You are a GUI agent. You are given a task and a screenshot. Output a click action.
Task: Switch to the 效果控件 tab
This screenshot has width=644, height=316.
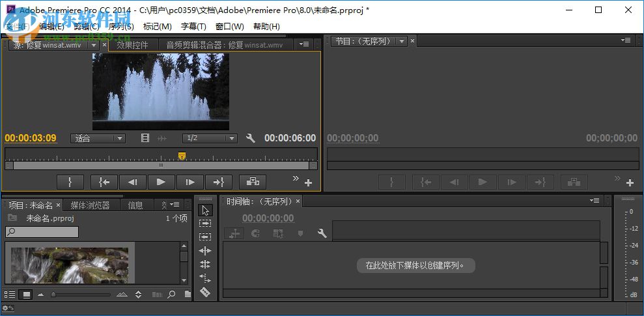click(x=132, y=45)
